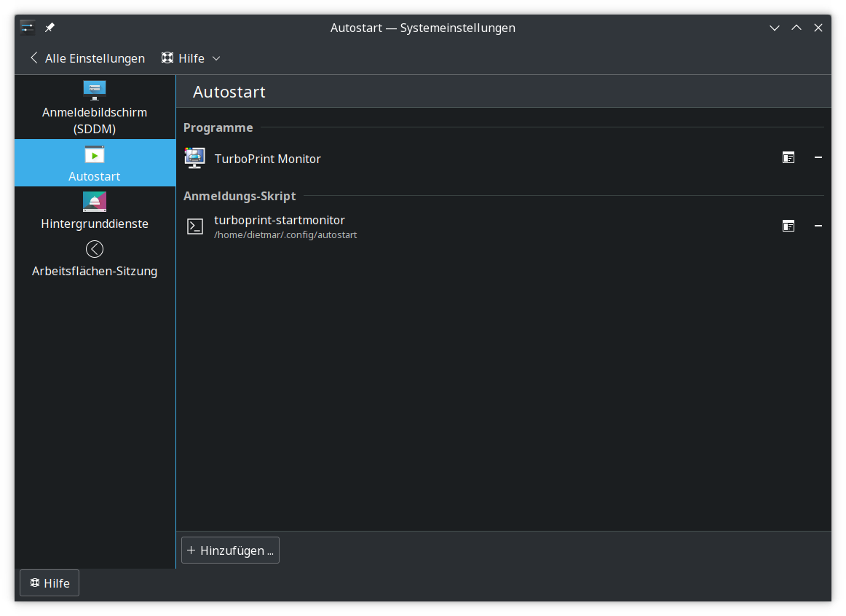This screenshot has height=616, width=846.
Task: Expand the Hilfe dropdown chevron
Action: tap(216, 58)
